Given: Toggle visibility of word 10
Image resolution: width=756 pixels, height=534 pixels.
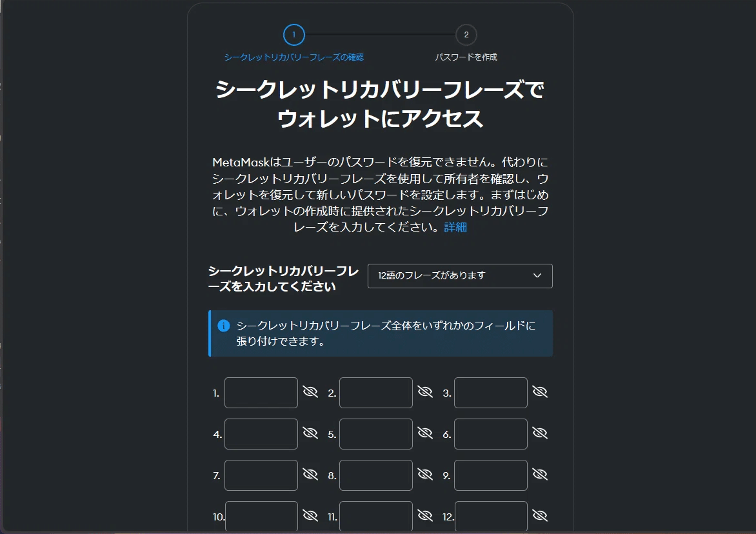Looking at the screenshot, I should point(310,516).
